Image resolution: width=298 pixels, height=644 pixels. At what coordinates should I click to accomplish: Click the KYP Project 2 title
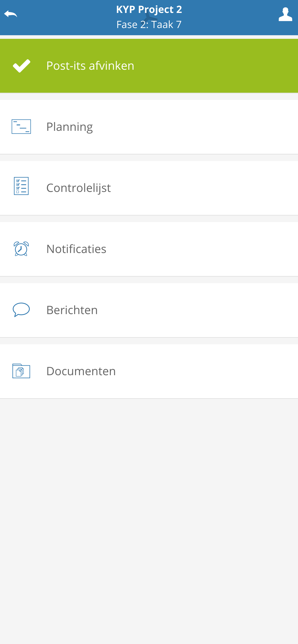point(149,10)
